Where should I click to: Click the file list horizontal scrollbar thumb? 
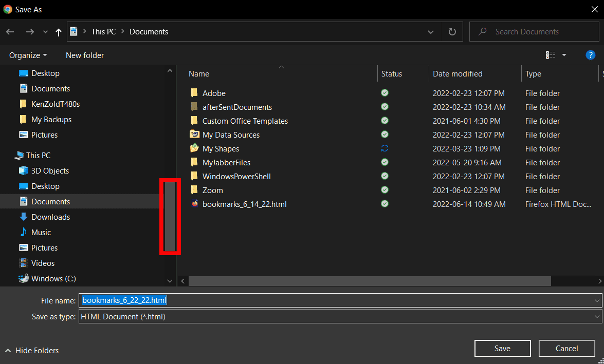click(370, 281)
